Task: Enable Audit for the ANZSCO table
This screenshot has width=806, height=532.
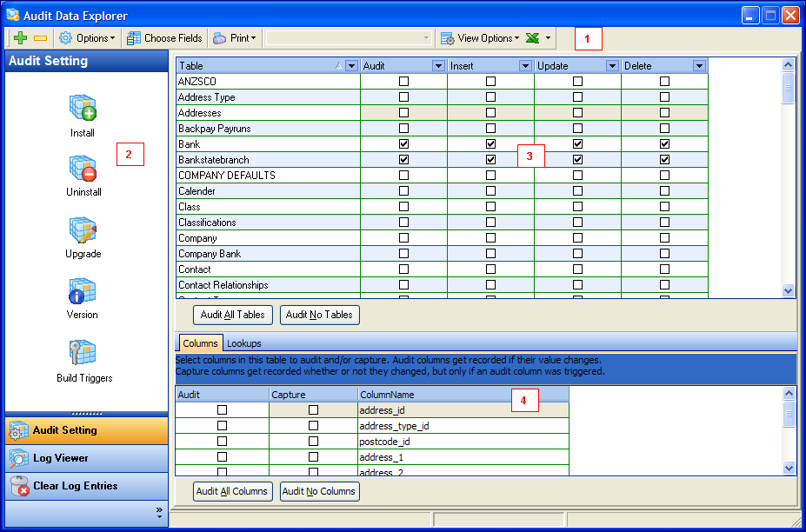Action: 404,81
